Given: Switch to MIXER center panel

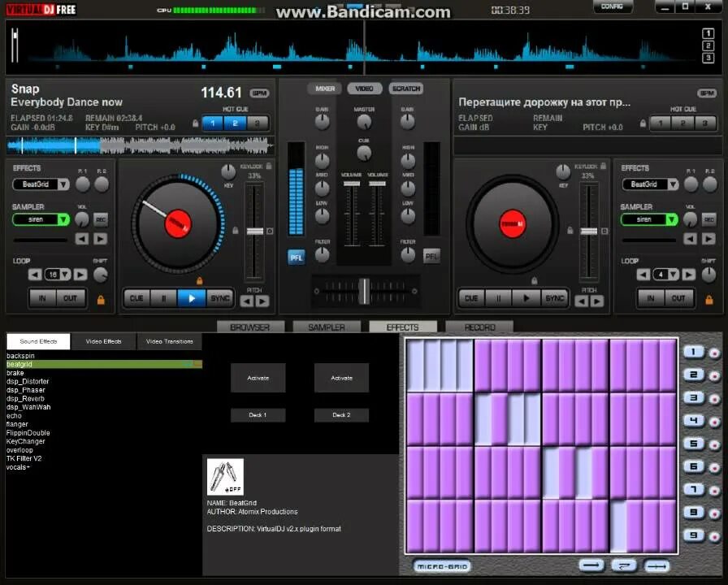Looking at the screenshot, I should pos(324,89).
